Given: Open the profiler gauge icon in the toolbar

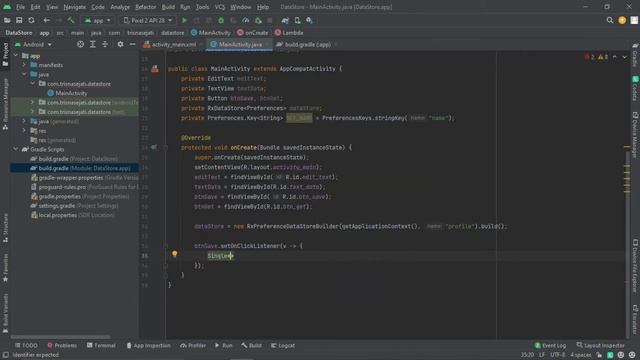Looking at the screenshot, I should (x=246, y=20).
